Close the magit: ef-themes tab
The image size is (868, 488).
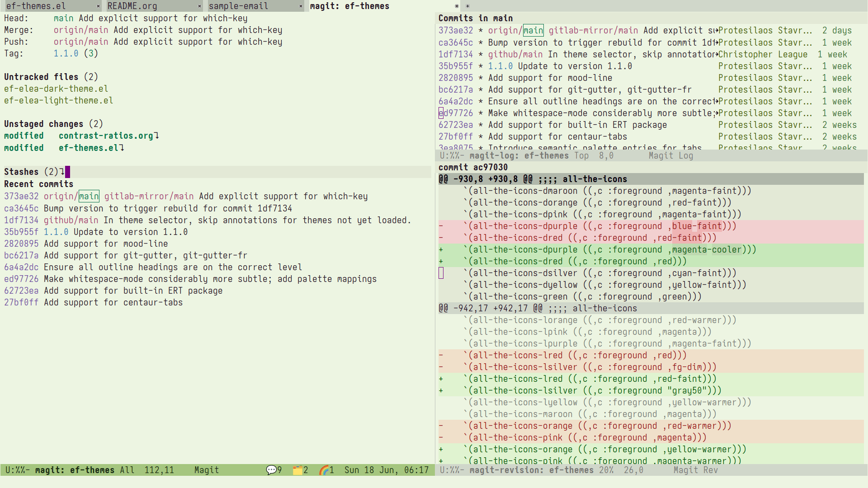(x=457, y=6)
